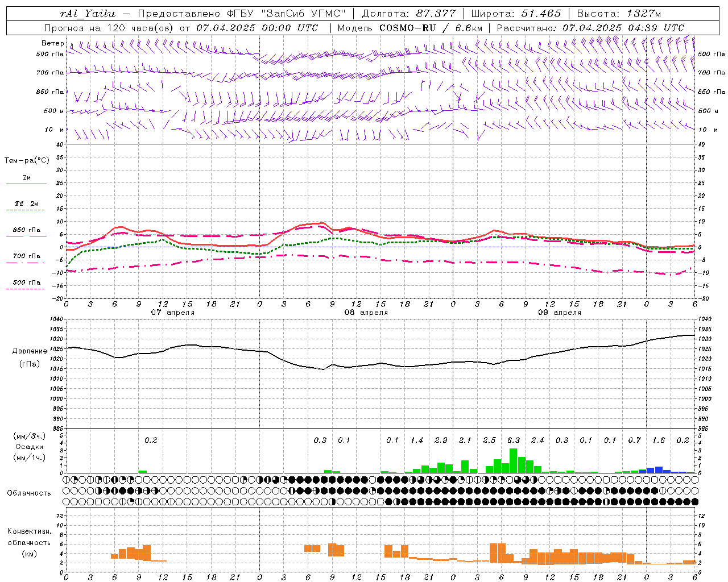Screen dimensions: 728x582
Task: Click the Тем-ра(°C) temperature panel label
Action: [x=27, y=161]
